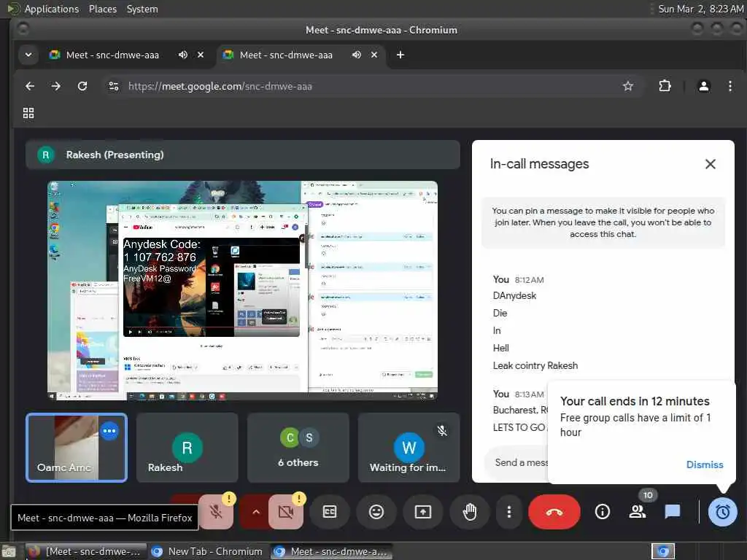The image size is (747, 560).
Task: Open the more options menu in call controls
Action: [x=508, y=512]
